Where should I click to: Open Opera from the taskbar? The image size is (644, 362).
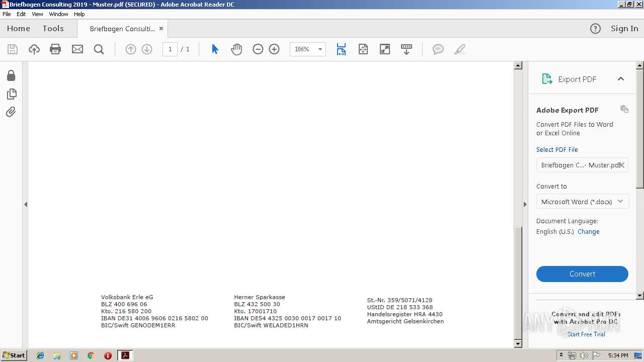(x=108, y=355)
